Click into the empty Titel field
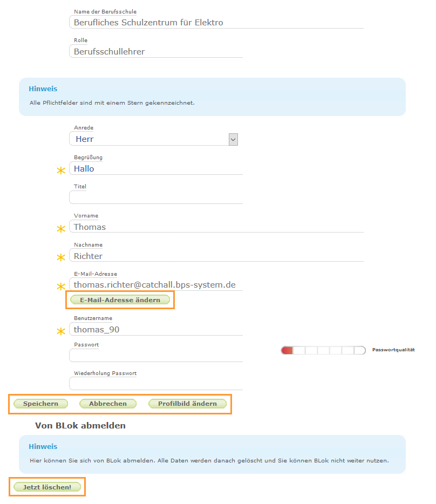 pos(156,197)
